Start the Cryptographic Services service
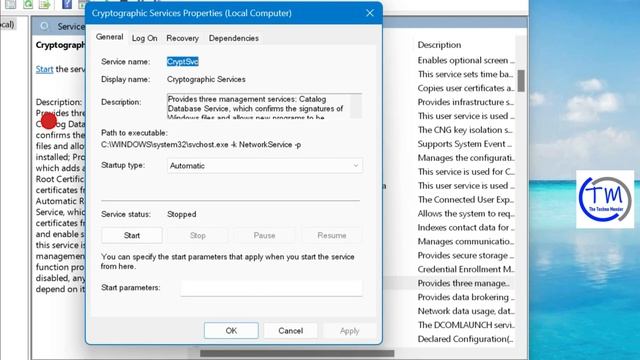The image size is (640, 360). (132, 236)
